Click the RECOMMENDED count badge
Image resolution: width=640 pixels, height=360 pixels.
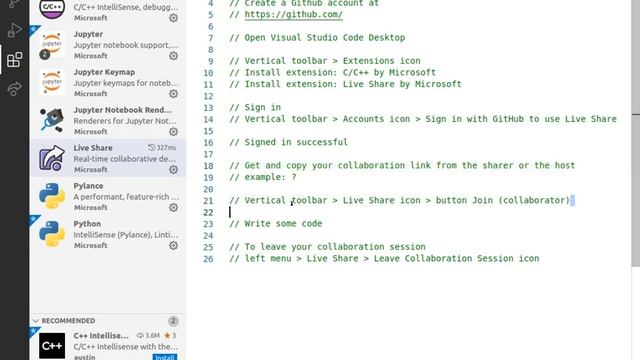pyautogui.click(x=173, y=321)
